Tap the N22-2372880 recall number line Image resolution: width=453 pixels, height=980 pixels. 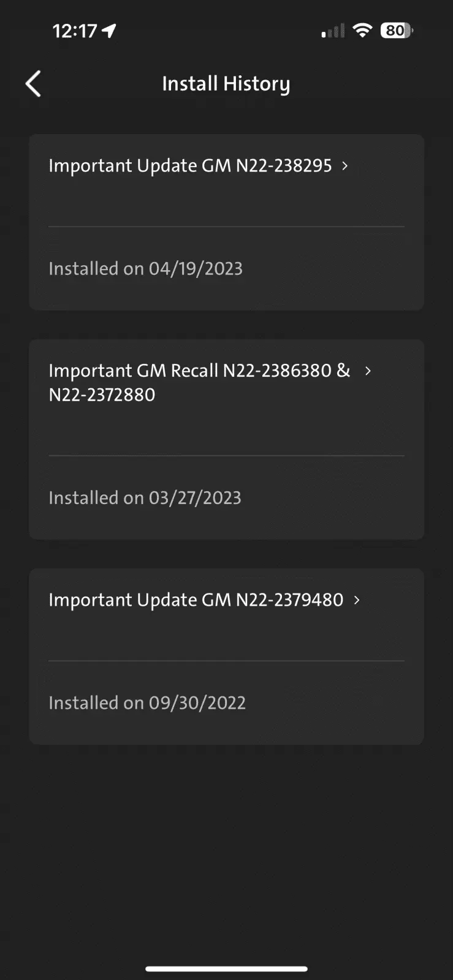[x=102, y=395]
